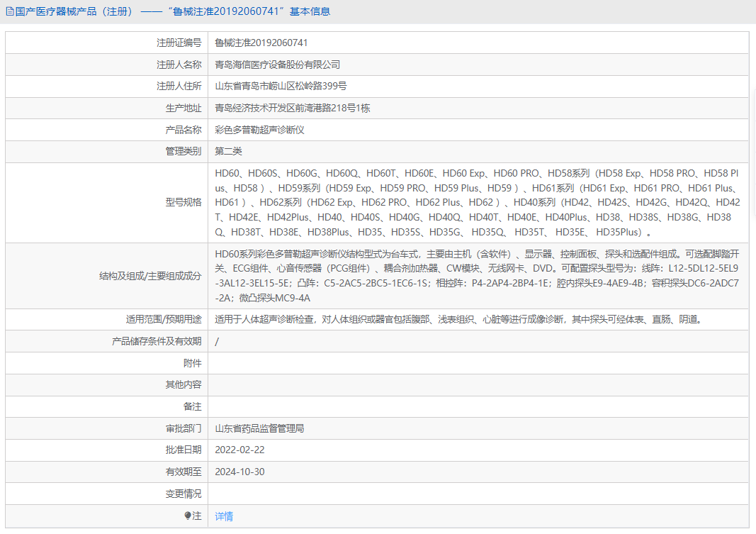Image resolution: width=756 pixels, height=534 pixels.
Task: Click the 备注 row label
Action: (x=191, y=407)
